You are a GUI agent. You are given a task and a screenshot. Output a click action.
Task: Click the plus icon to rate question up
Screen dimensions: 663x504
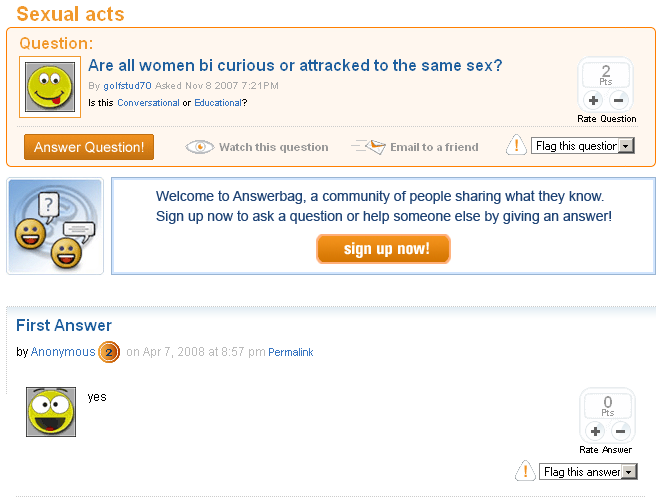(x=593, y=100)
